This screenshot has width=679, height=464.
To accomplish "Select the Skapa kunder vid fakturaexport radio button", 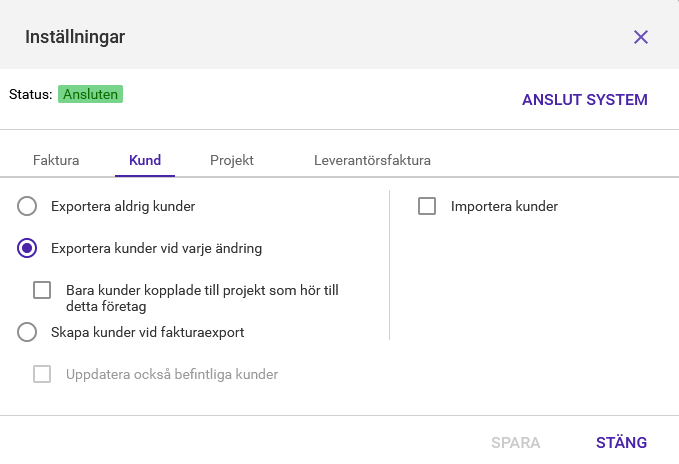I will point(27,332).
